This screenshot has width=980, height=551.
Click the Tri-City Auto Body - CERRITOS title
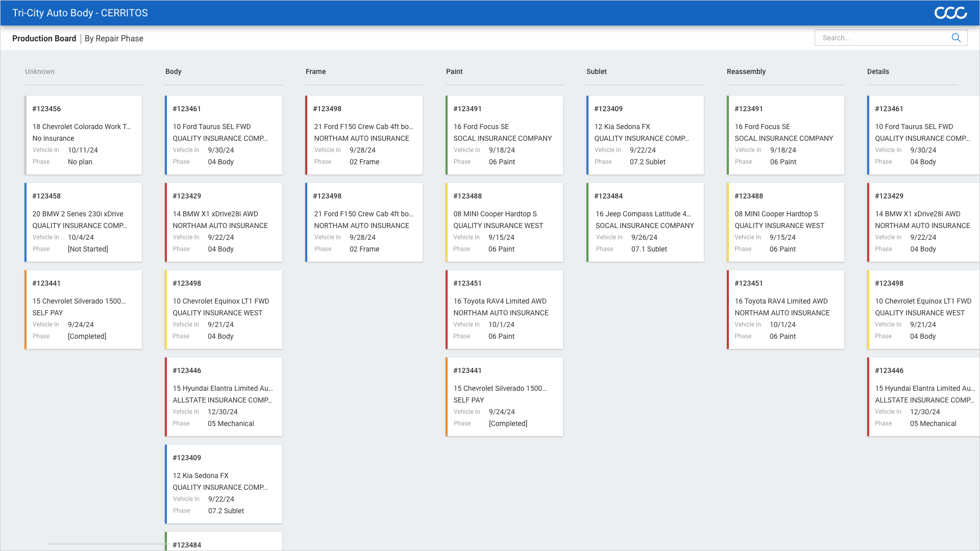pyautogui.click(x=80, y=13)
